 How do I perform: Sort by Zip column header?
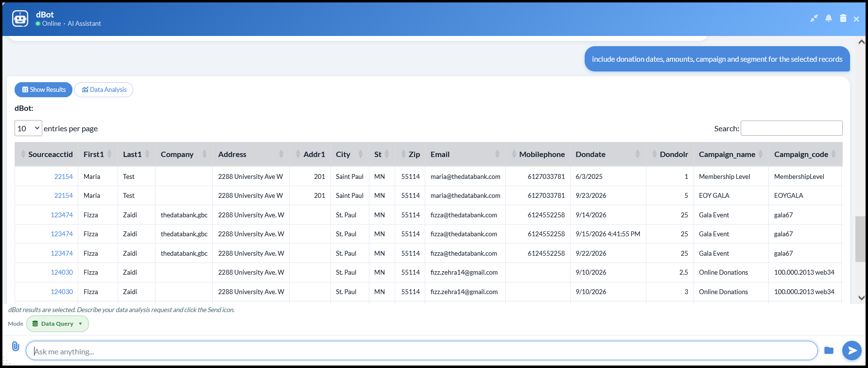tap(410, 154)
